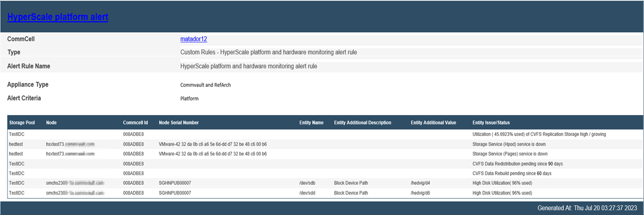Click the Entity Name column header

311,123
